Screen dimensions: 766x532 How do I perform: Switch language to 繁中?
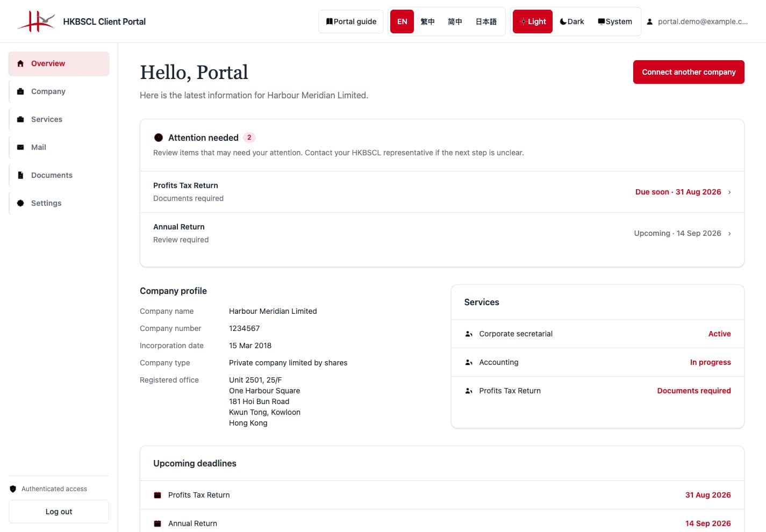coord(427,21)
